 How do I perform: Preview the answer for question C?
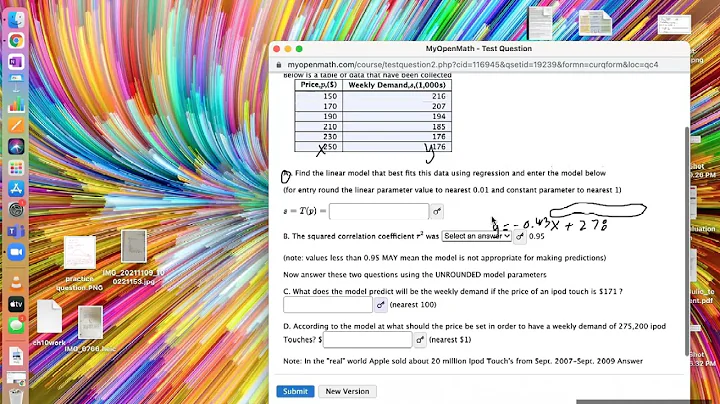coord(380,305)
